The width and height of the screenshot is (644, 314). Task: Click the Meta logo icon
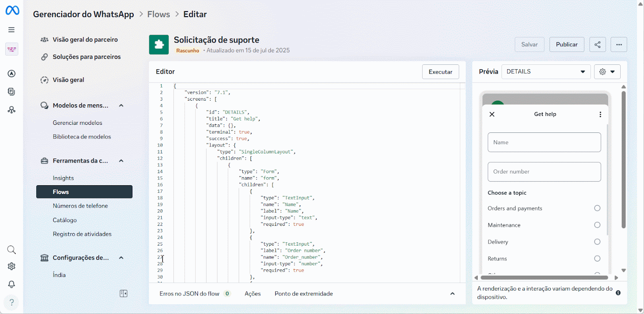pos(12,10)
